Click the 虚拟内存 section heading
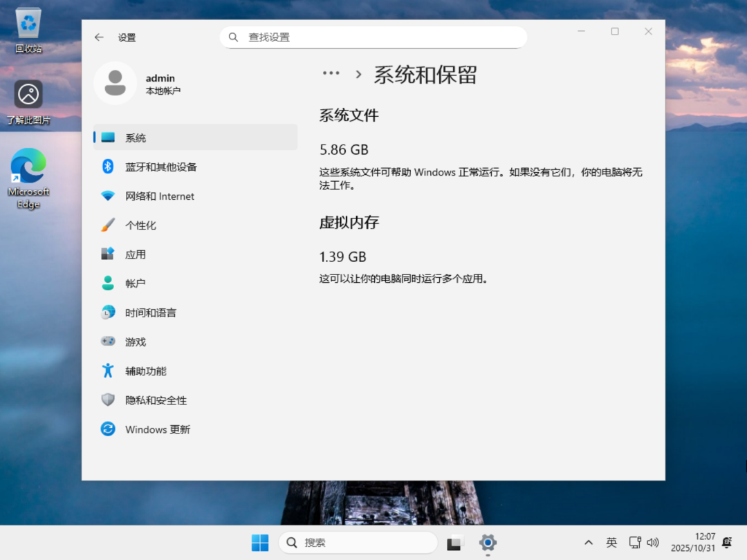The height and width of the screenshot is (560, 747). click(x=349, y=222)
